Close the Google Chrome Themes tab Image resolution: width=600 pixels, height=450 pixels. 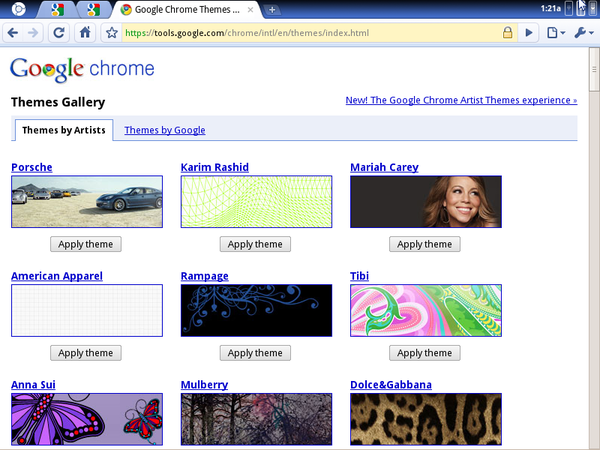pos(250,10)
